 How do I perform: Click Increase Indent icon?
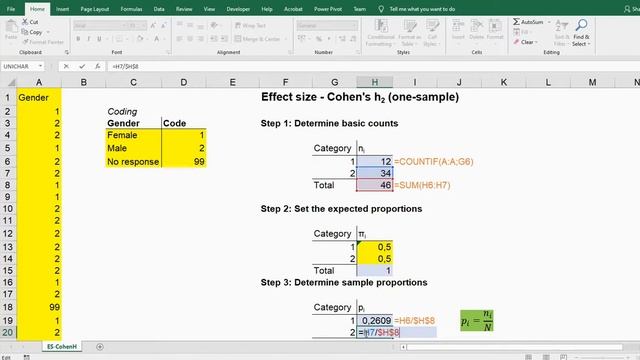(224, 39)
